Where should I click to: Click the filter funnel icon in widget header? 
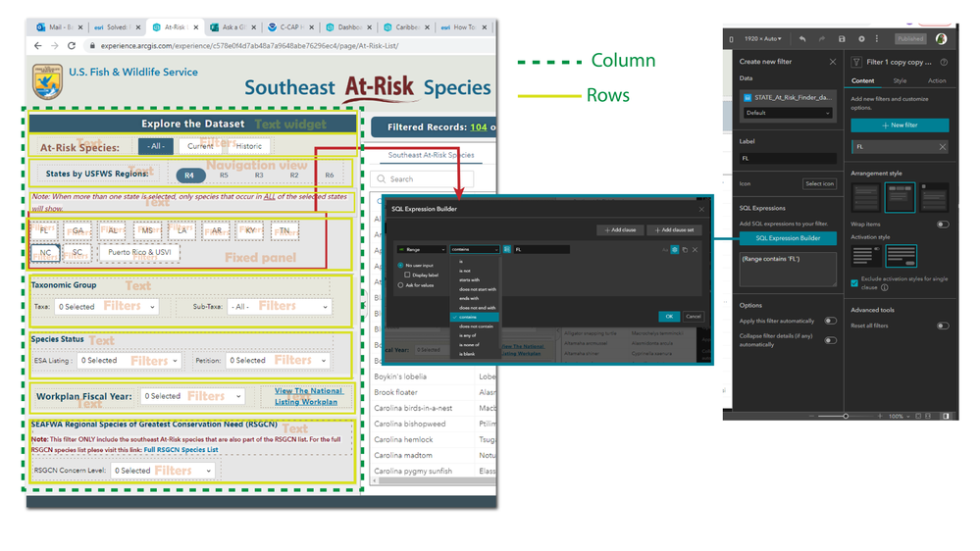pos(856,62)
